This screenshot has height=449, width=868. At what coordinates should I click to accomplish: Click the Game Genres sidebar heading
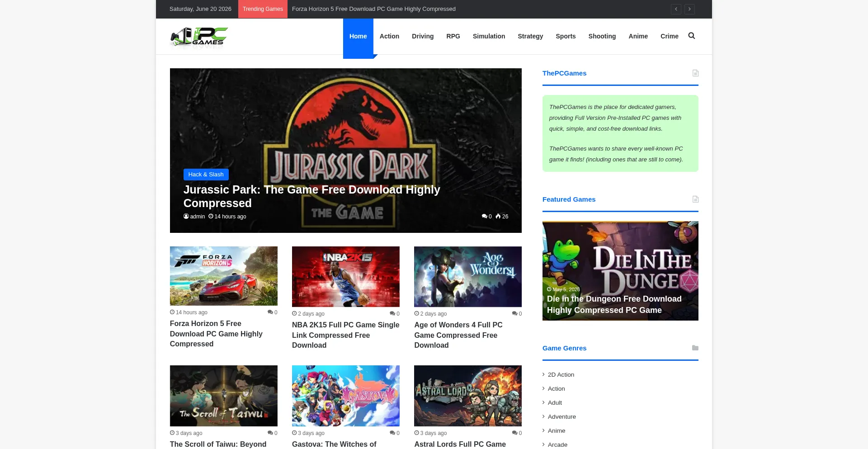pyautogui.click(x=564, y=348)
